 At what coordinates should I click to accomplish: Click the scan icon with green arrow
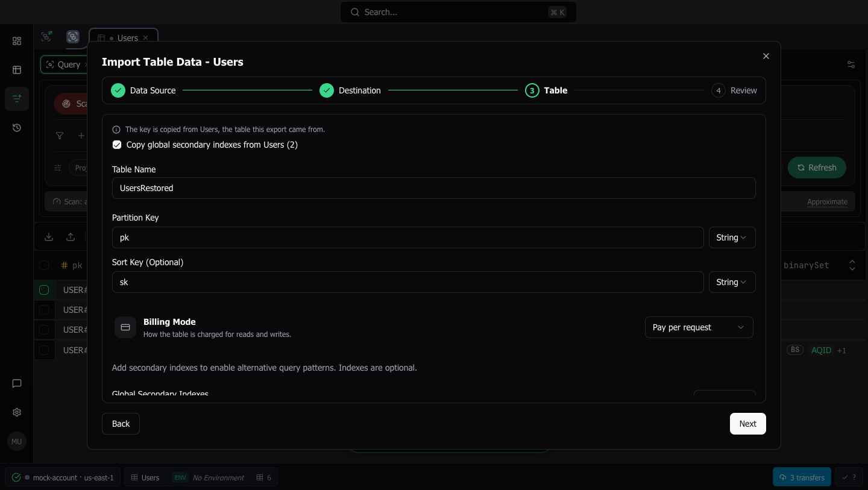coord(46,37)
